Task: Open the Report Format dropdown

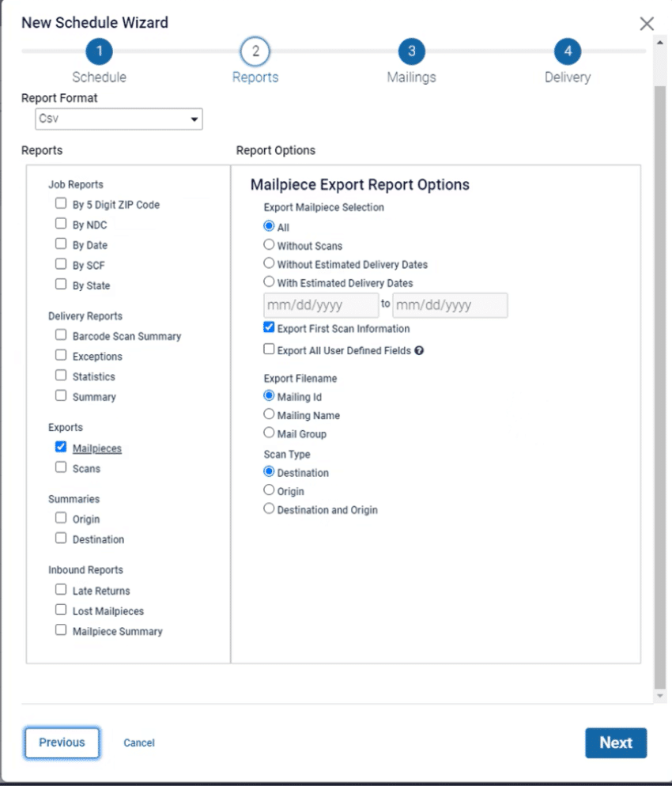Action: [x=119, y=119]
